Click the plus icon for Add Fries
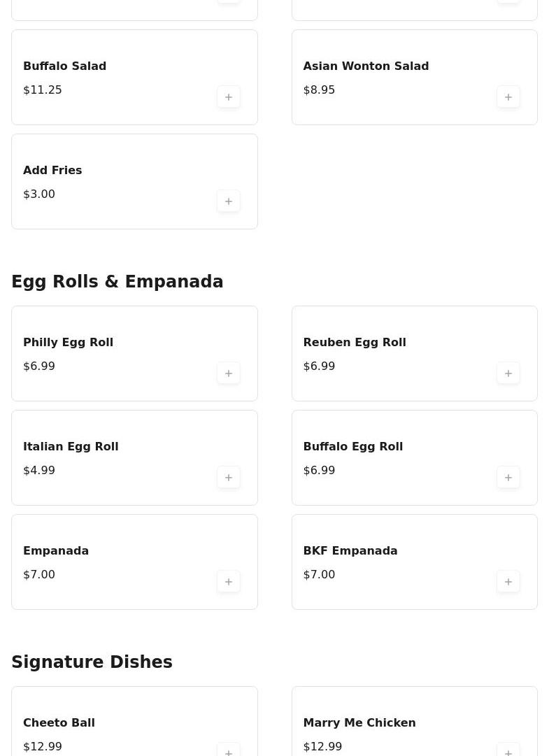 (229, 201)
